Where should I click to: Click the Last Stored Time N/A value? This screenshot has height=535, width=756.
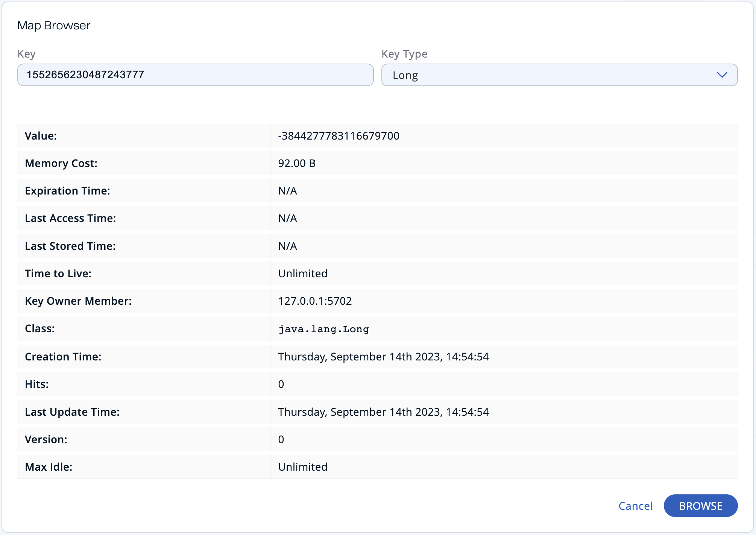pos(288,246)
